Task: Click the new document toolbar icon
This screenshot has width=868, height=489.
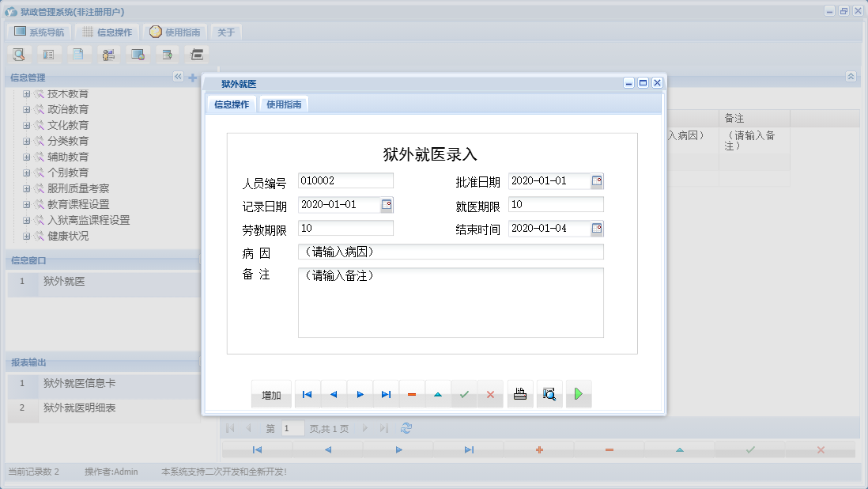Action: coord(79,54)
